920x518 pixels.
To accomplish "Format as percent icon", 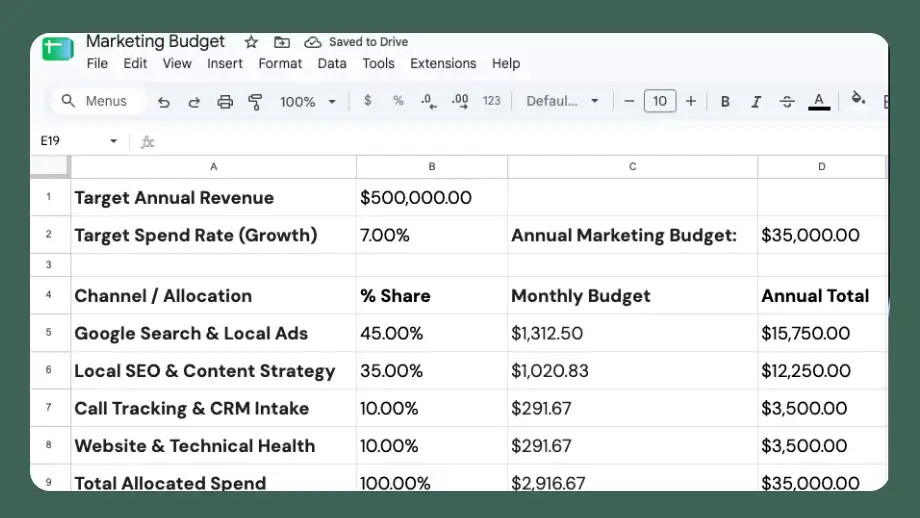I will pyautogui.click(x=398, y=101).
